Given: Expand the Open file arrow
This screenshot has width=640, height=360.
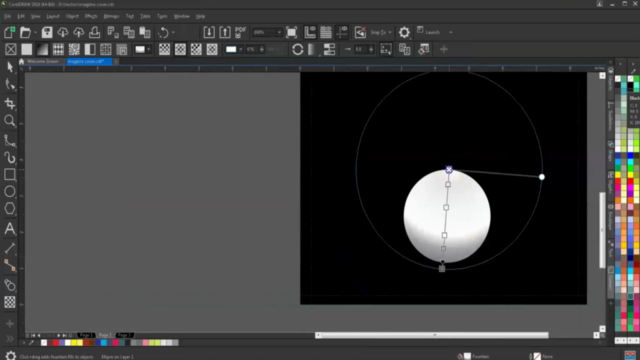Looking at the screenshot, I should coord(36,32).
